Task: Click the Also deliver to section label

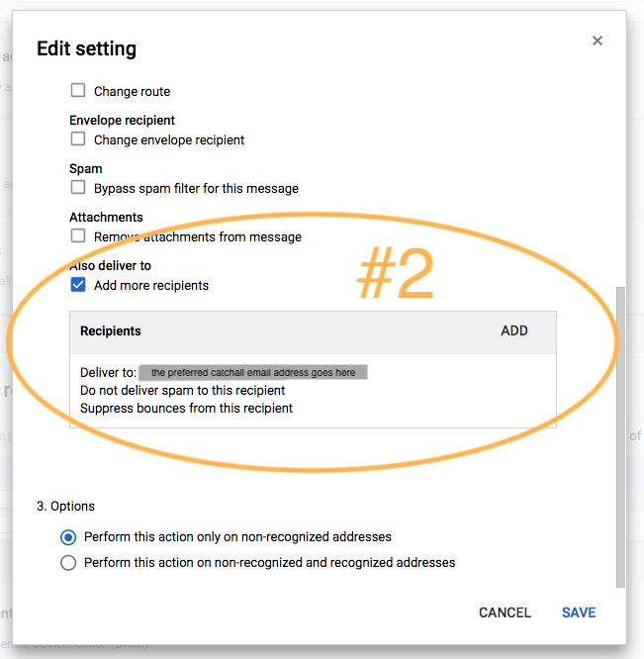Action: click(x=110, y=265)
